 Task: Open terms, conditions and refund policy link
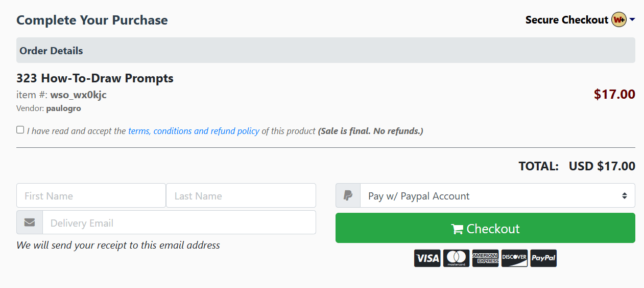194,131
